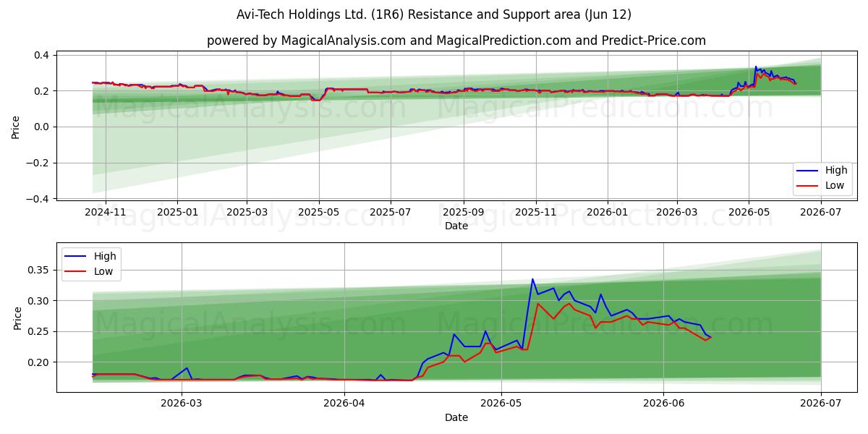Click the chart title mentioning Avi-Tech Holdings Ltd.
Image resolution: width=868 pixels, height=434 pixels.
coord(434,14)
